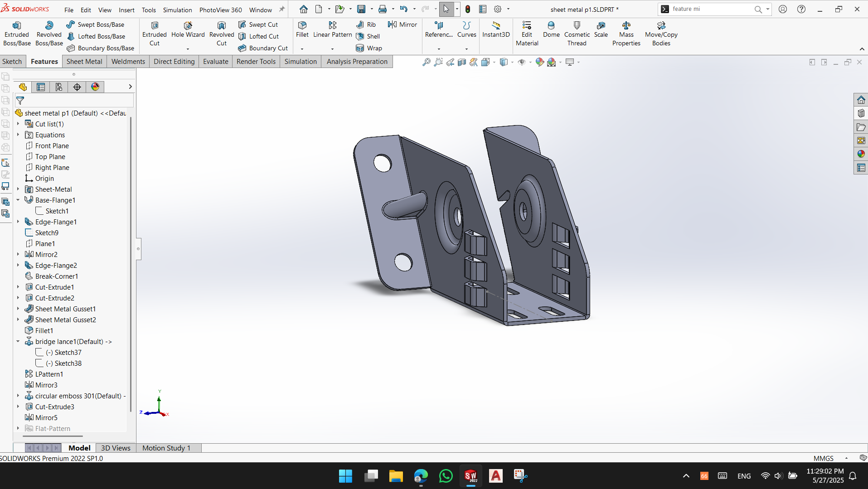
Task: Open Mass Properties
Action: pyautogui.click(x=626, y=34)
